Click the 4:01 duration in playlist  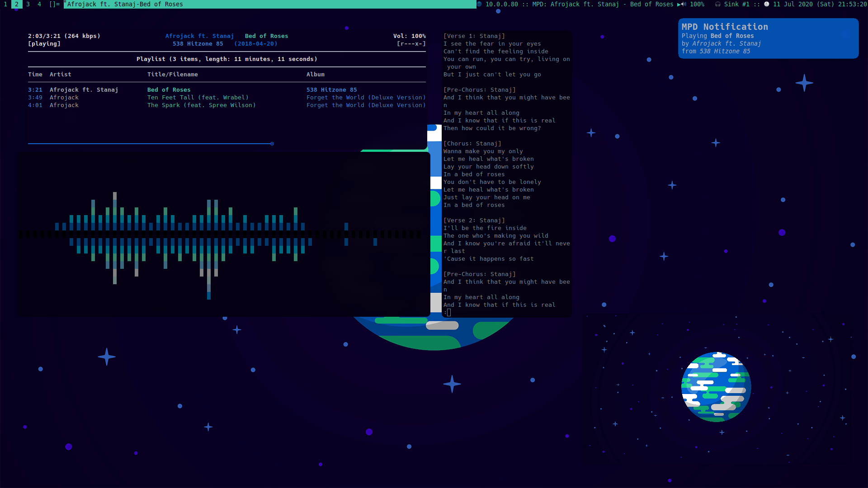(35, 105)
